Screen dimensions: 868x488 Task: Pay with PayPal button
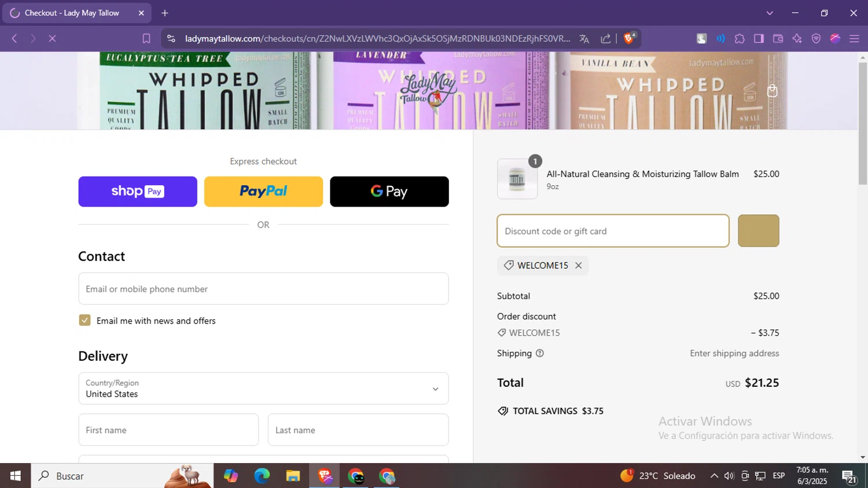click(263, 192)
